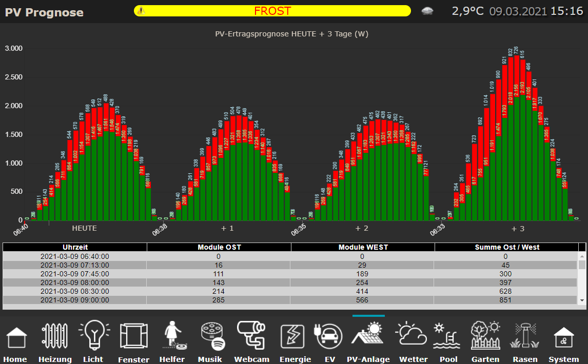Click the Module WEST column header
This screenshot has width=588, height=364.
click(x=363, y=247)
